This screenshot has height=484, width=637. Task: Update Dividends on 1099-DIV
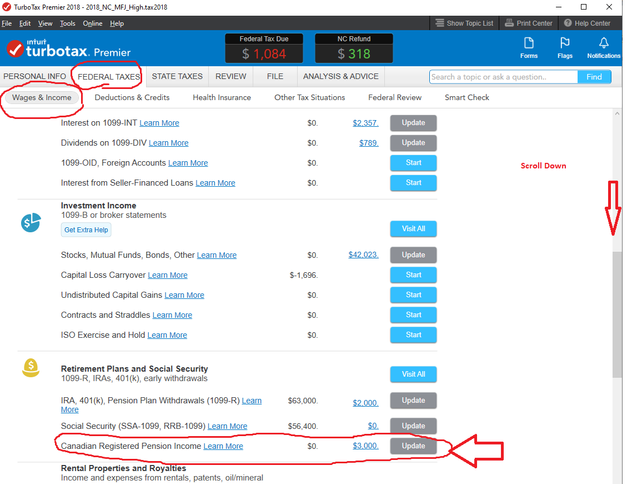pos(413,143)
